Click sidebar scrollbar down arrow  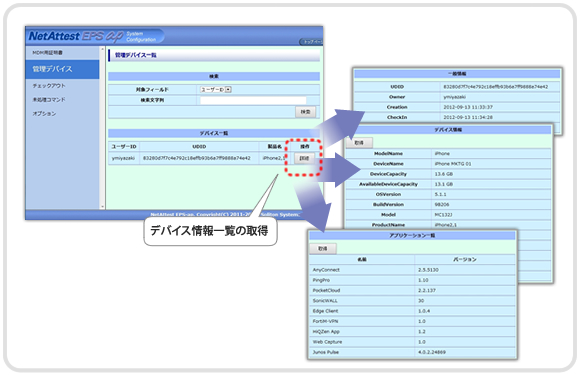tap(102, 207)
